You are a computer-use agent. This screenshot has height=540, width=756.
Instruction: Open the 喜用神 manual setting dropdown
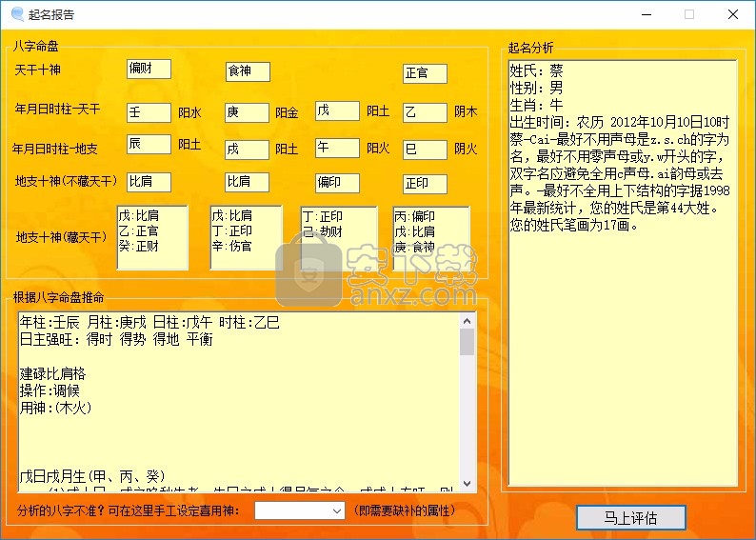tap(299, 511)
